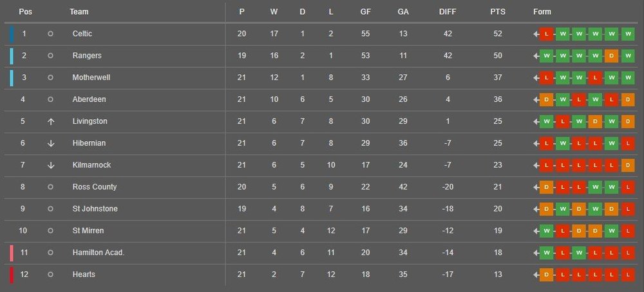
Task: Click Kilmarnock's downward movement arrow icon
Action: (50, 165)
